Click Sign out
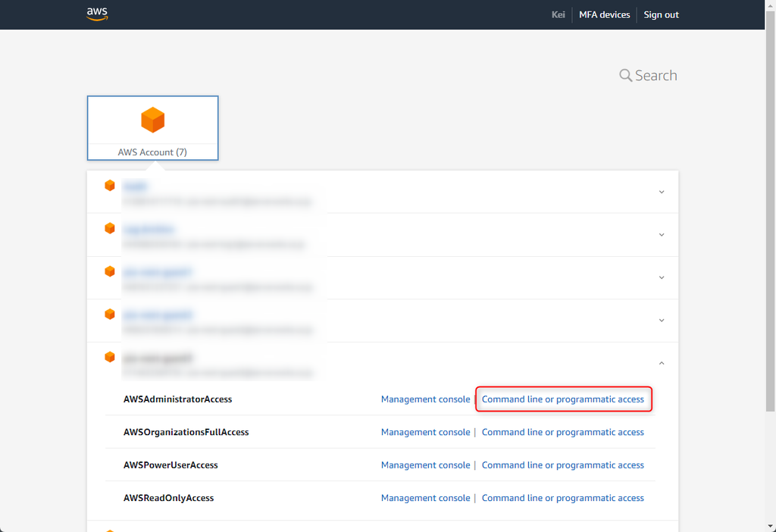776x532 pixels. pyautogui.click(x=661, y=15)
